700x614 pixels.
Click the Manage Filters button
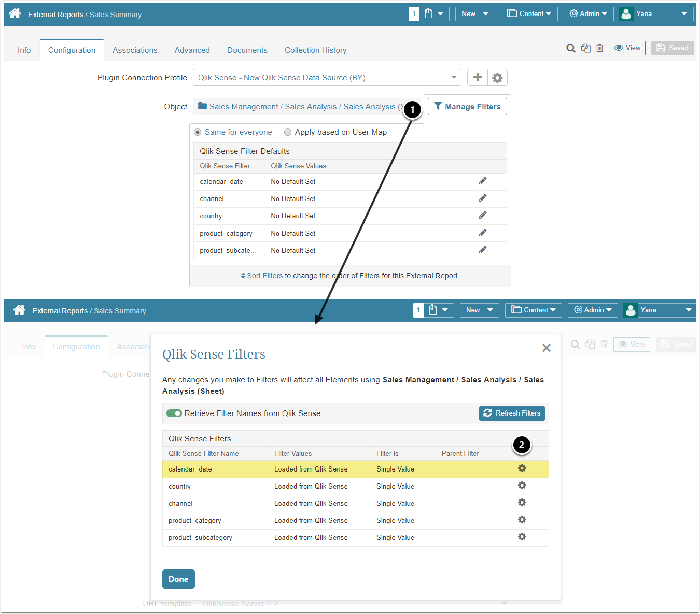pyautogui.click(x=467, y=107)
